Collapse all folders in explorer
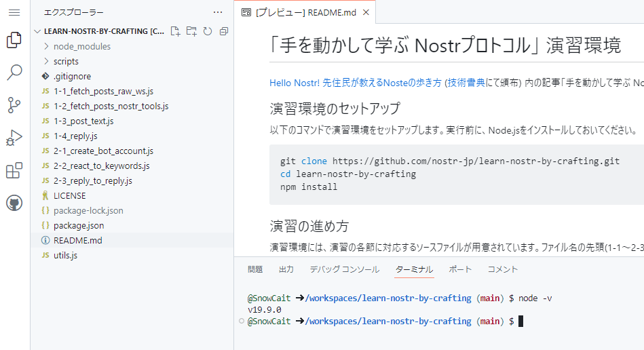The image size is (644, 350). click(x=224, y=31)
